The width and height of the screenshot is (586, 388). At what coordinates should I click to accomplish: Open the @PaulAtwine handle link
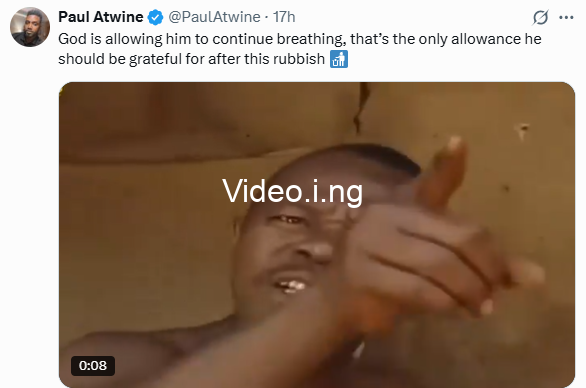tap(214, 17)
